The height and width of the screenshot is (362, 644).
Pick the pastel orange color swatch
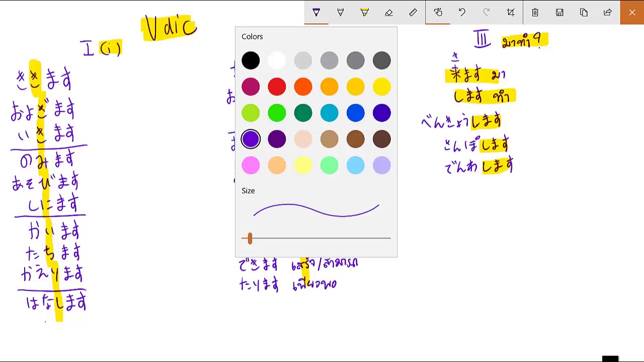pyautogui.click(x=277, y=165)
